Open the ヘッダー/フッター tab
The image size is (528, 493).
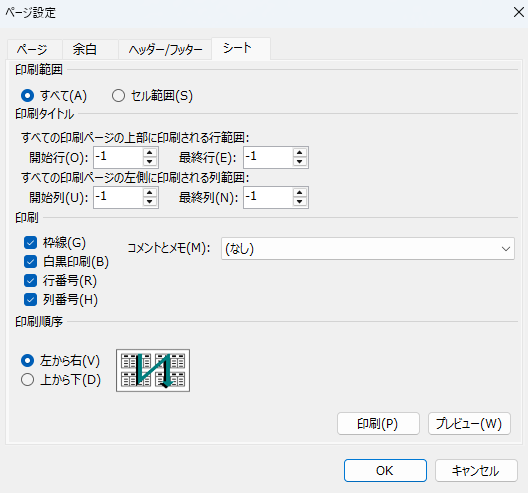[x=165, y=50]
